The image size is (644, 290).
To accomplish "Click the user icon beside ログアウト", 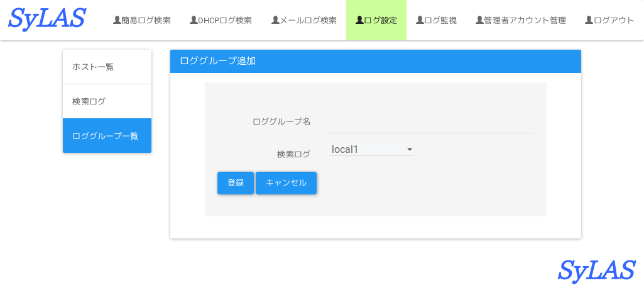I will point(589,20).
